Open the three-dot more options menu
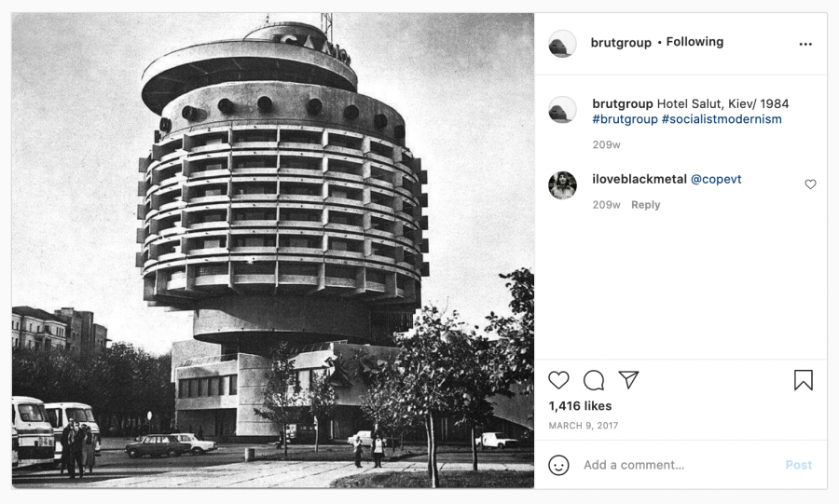This screenshot has height=504, width=839. click(x=805, y=44)
